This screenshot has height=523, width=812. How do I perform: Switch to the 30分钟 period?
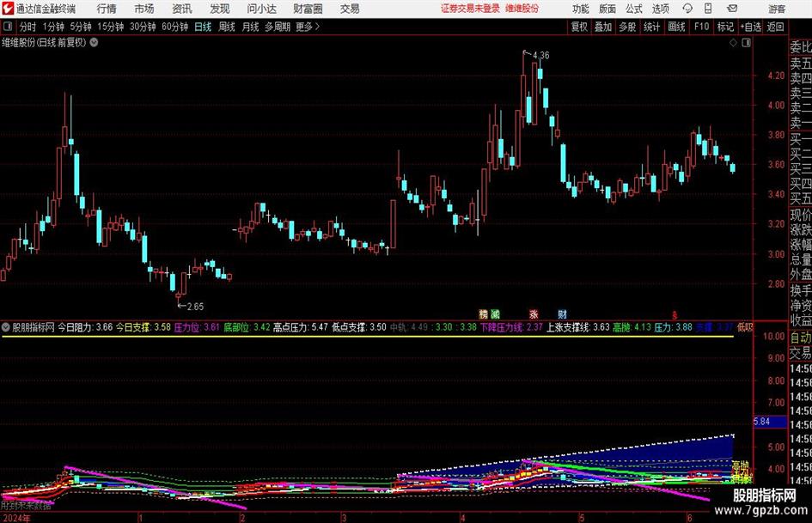tap(143, 27)
